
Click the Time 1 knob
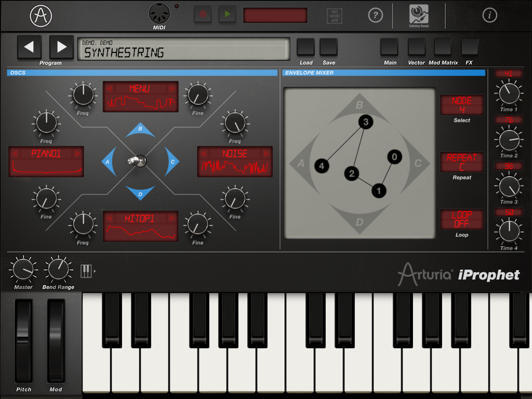pyautogui.click(x=509, y=94)
